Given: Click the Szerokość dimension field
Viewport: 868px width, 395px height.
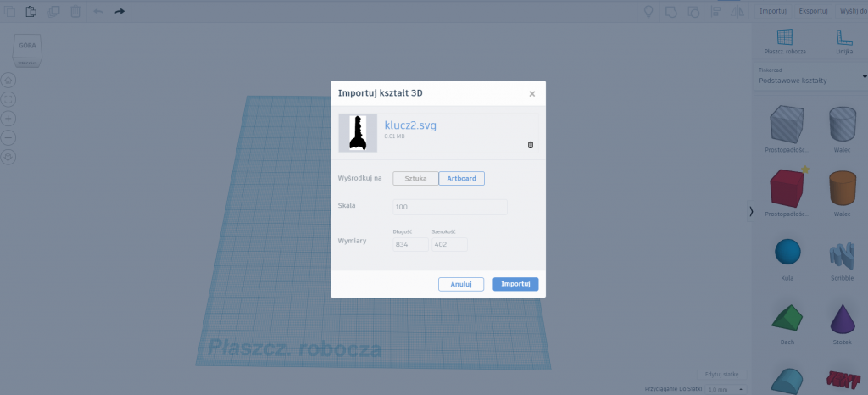Looking at the screenshot, I should (449, 244).
